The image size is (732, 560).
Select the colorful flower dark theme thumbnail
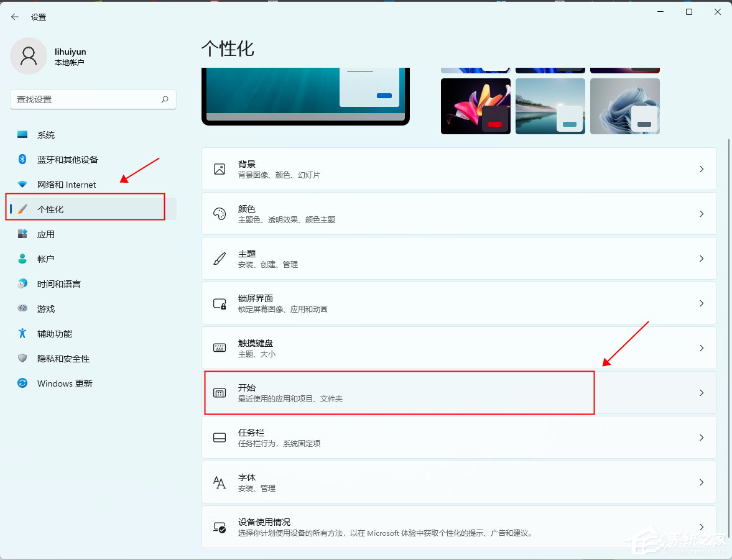point(476,106)
